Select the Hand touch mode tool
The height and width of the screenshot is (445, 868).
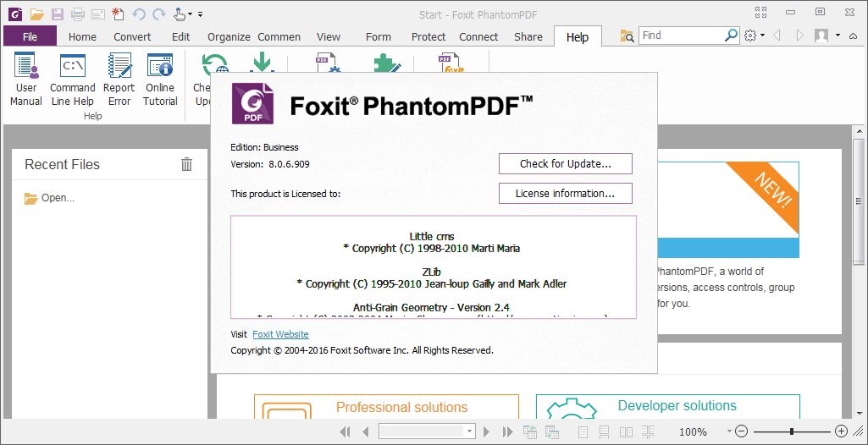(180, 14)
